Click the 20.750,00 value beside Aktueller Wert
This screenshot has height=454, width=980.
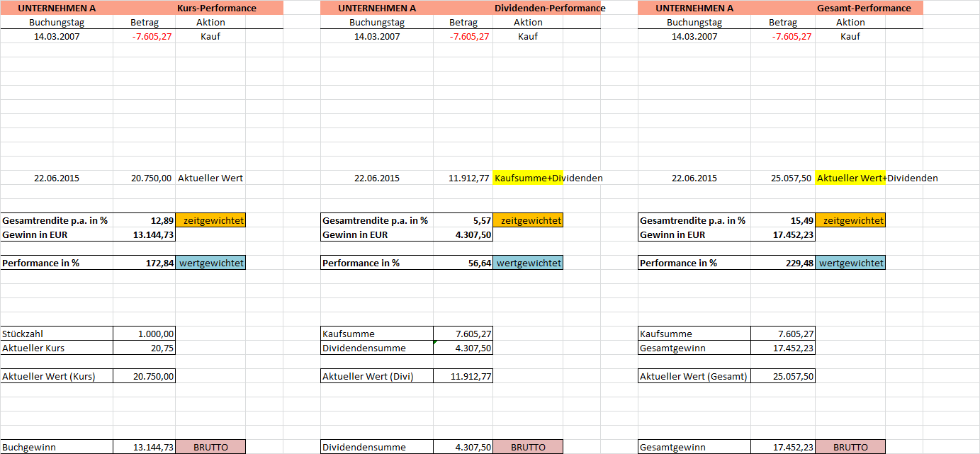tap(145, 178)
